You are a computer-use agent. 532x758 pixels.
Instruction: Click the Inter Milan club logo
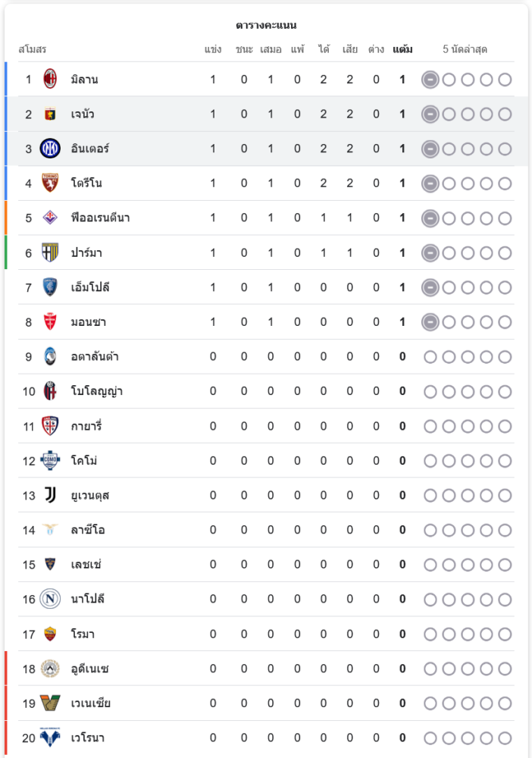click(50, 149)
